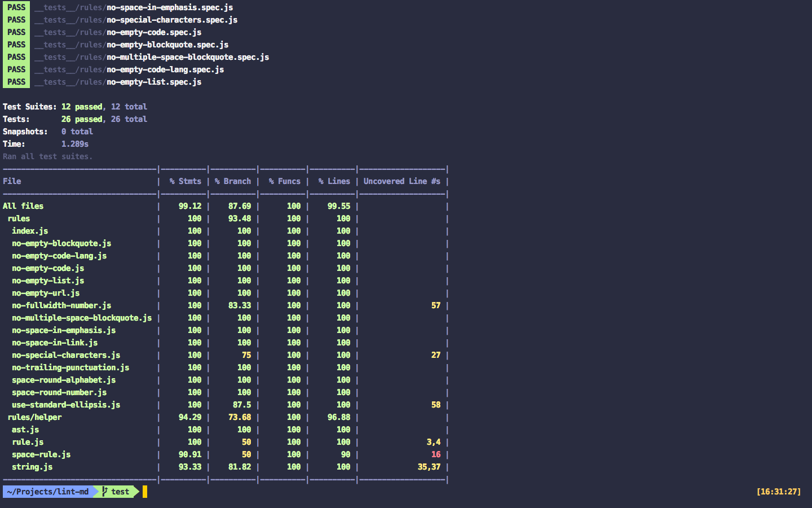Click rules branch value 93.48
This screenshot has height=508, width=812.
pos(240,218)
